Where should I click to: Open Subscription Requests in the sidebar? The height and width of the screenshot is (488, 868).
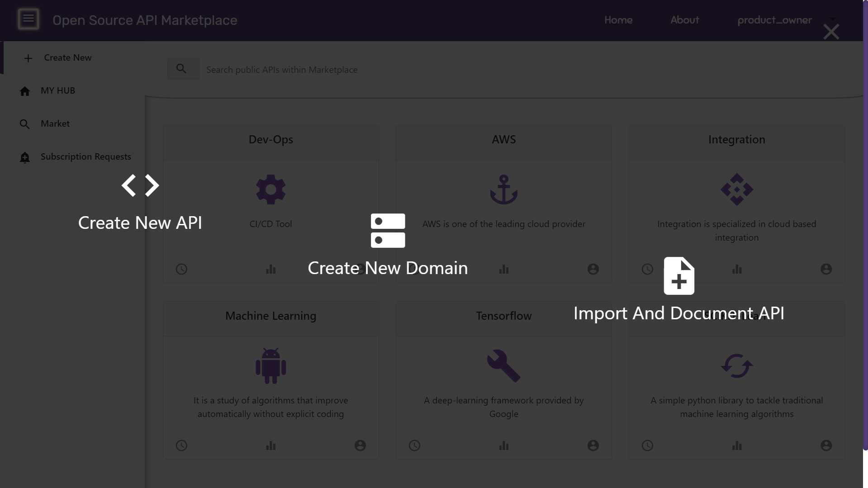coord(85,156)
